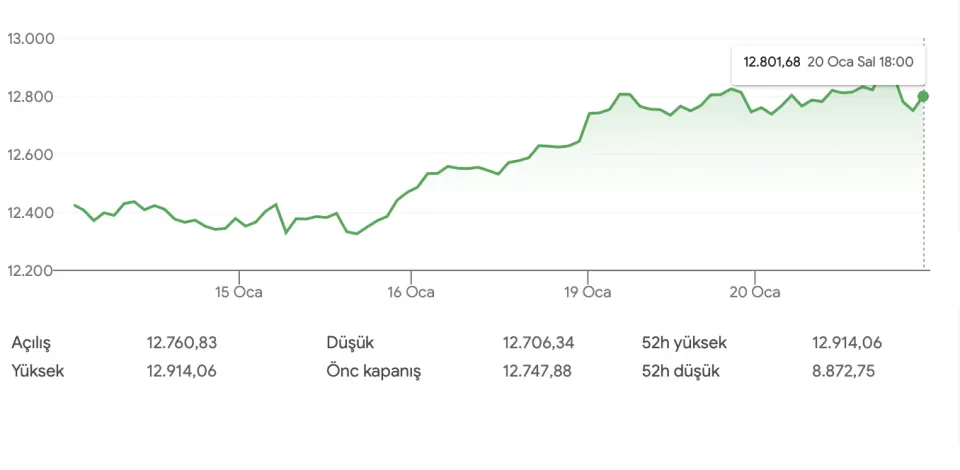Click the 20 Oca axis date
Viewport: 960px width, 470px height.
756,292
